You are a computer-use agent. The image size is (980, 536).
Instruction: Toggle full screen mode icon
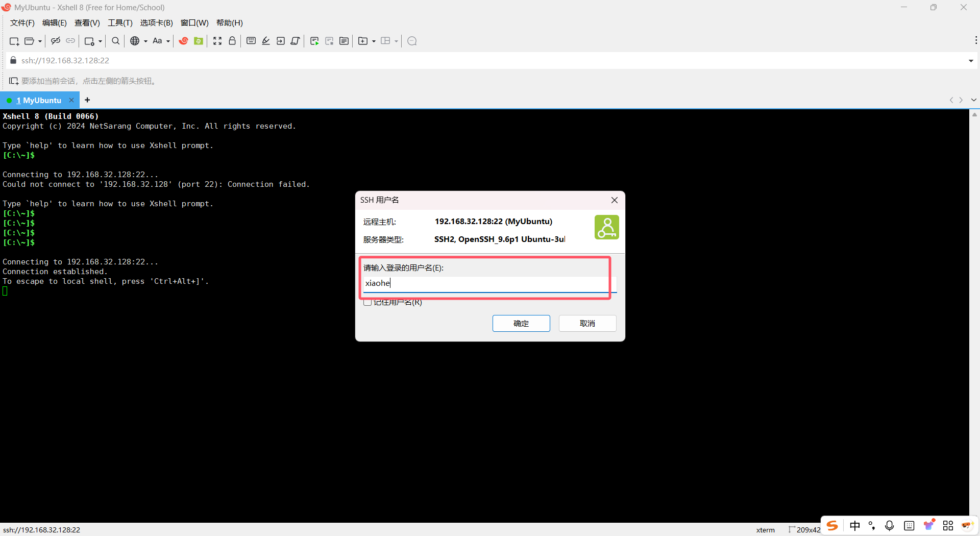[x=217, y=41]
